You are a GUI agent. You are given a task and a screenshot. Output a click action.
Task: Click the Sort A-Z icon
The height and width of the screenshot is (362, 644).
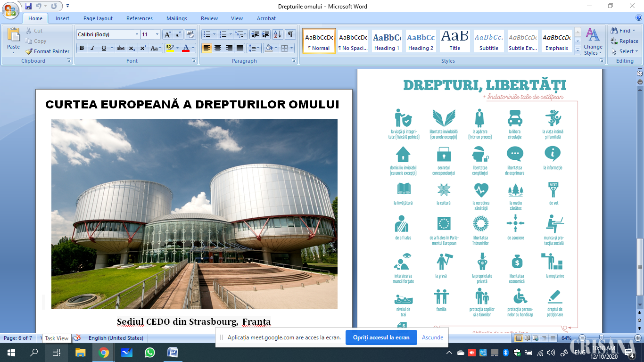tap(277, 34)
